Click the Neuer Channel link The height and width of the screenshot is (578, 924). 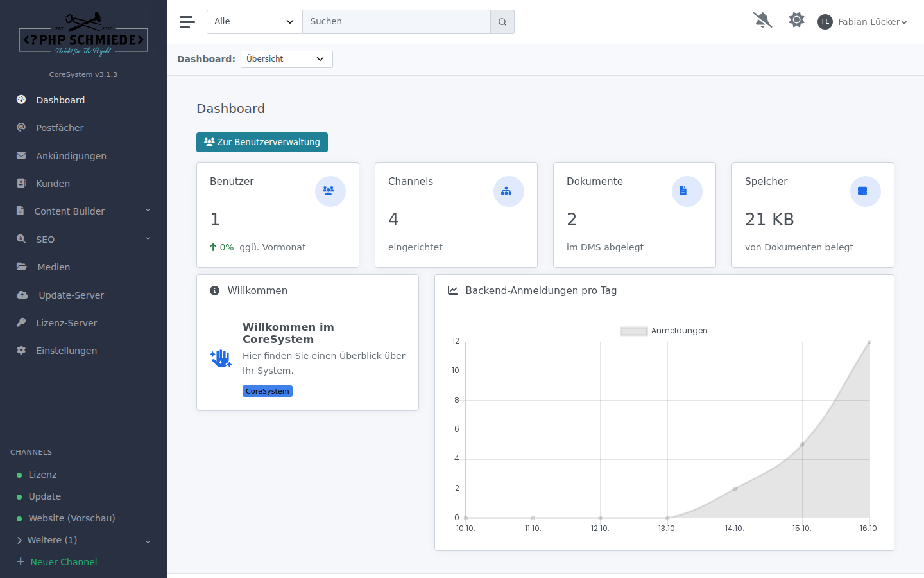64,562
